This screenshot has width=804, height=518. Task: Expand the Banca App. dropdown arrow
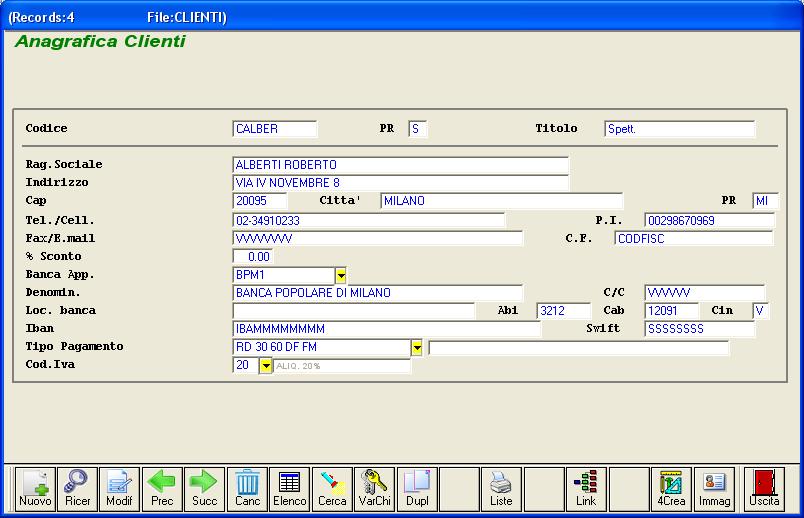(341, 276)
